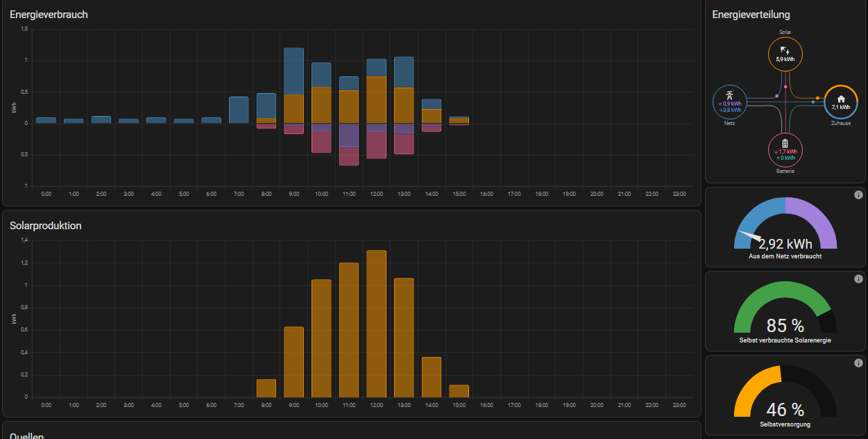Click the Energieverteilung card title

pos(751,15)
